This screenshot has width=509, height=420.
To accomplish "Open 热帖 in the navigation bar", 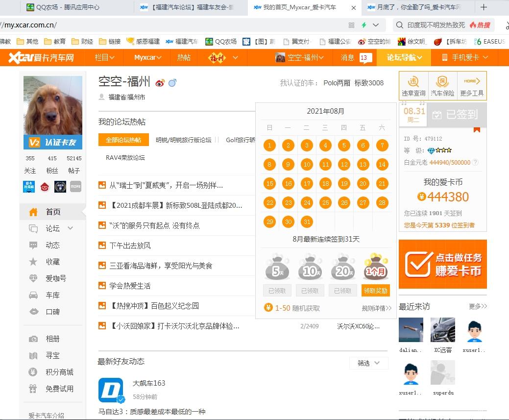I will [184, 57].
